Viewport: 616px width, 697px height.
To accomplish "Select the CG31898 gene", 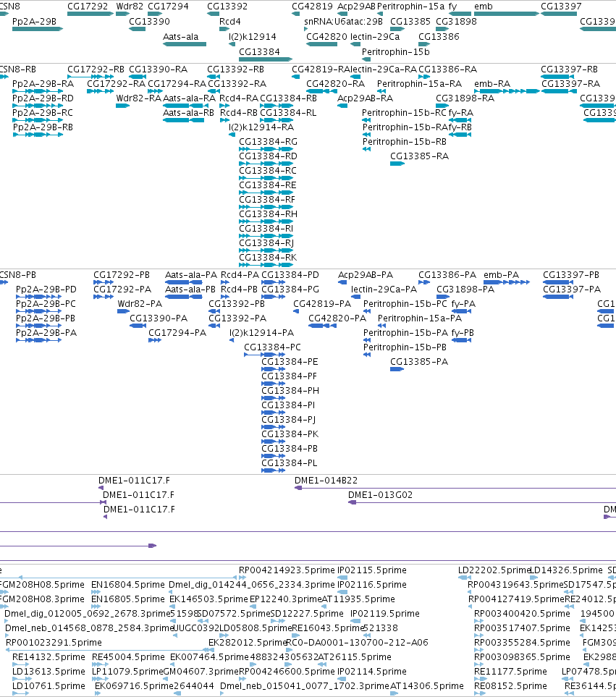I will click(x=442, y=29).
